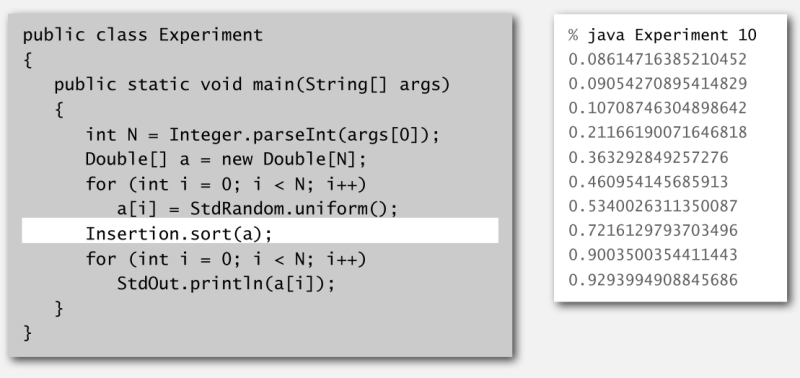The width and height of the screenshot is (800, 378).
Task: Click output value 0.9003500354411443
Action: pos(653,255)
